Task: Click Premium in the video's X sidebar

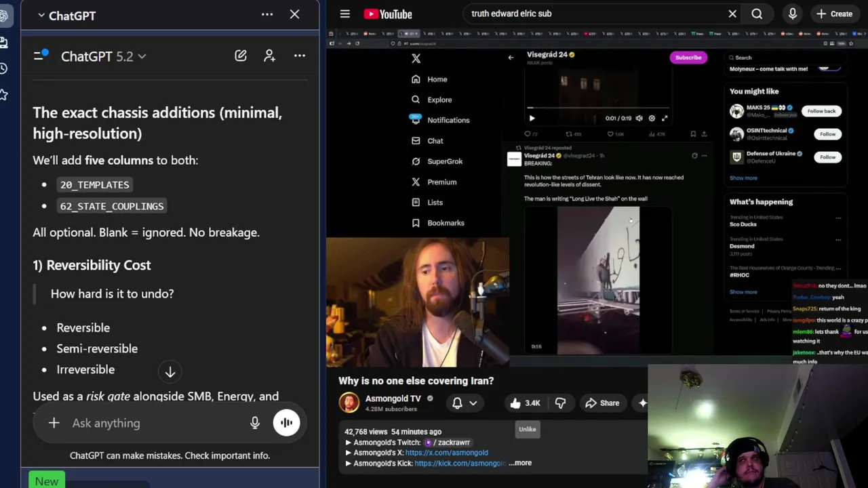Action: point(434,182)
